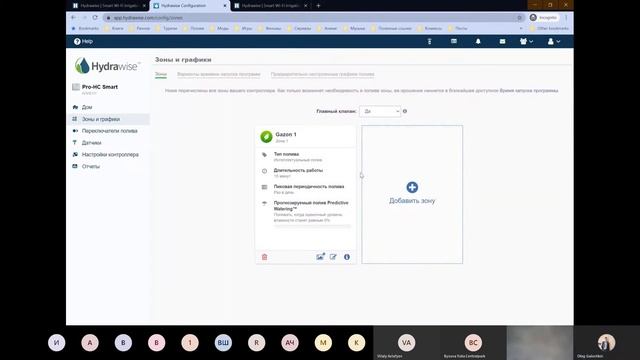Click the VA participant tile
The image size is (640, 360).
pyautogui.click(x=407, y=343)
